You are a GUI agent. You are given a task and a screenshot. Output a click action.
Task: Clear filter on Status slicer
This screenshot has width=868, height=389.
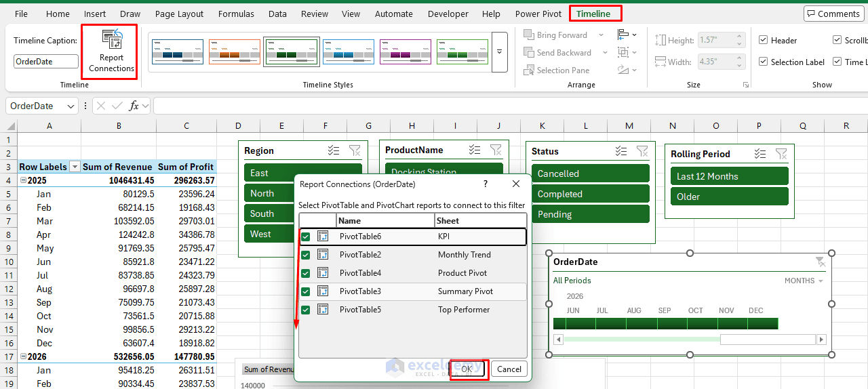pos(642,151)
